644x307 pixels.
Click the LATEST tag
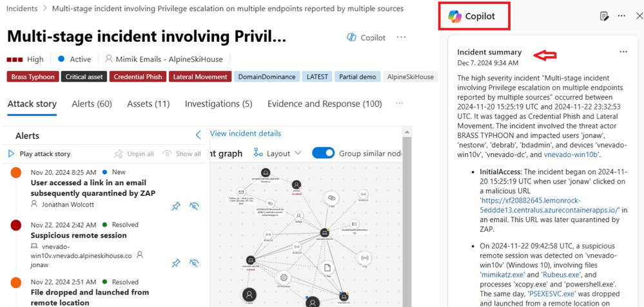pyautogui.click(x=317, y=77)
